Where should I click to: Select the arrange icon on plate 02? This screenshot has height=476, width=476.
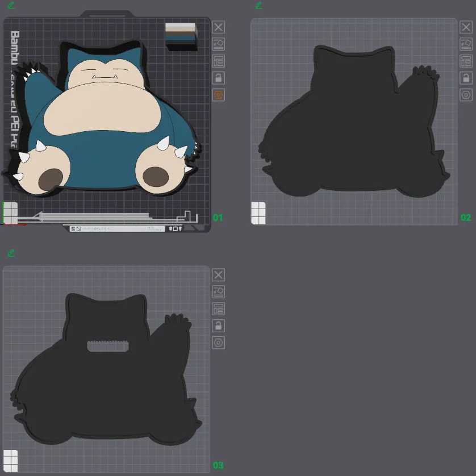point(466,44)
